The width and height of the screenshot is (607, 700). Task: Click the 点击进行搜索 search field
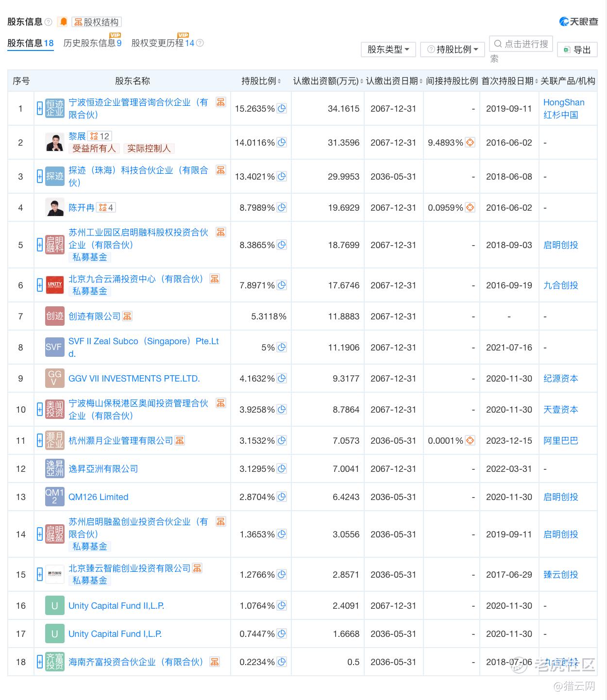click(x=521, y=44)
